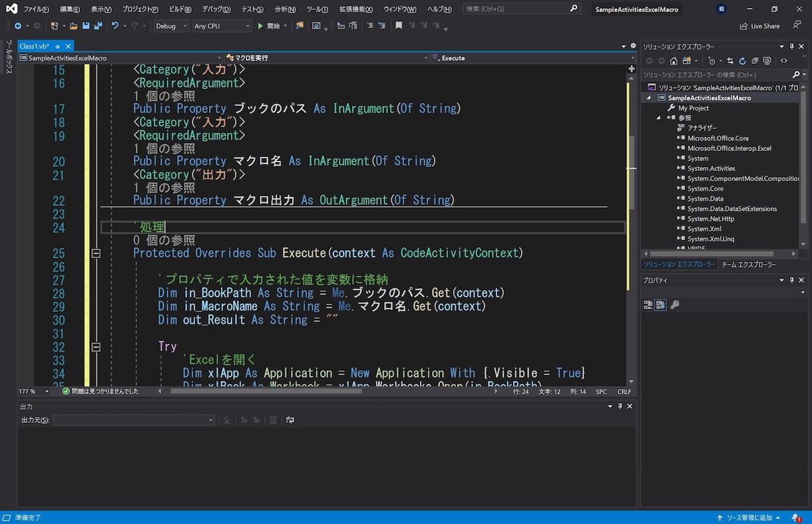Click the Categorized view icon in Properties panel

648,305
